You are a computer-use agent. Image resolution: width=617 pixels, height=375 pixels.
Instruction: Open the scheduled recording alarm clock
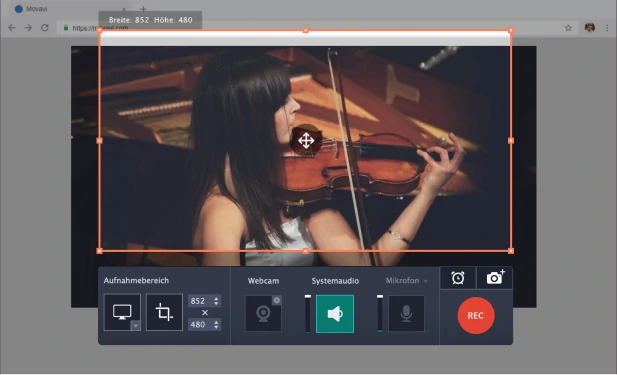(458, 278)
